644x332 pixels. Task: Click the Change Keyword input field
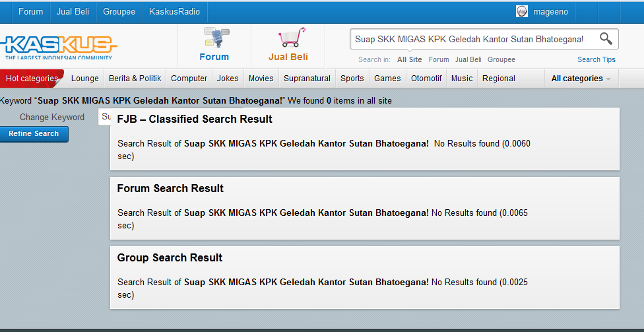[104, 117]
